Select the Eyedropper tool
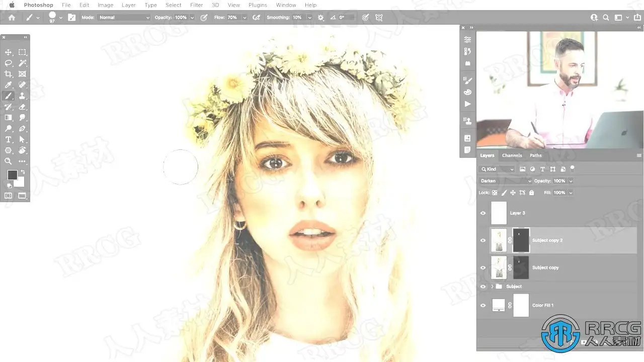 tap(9, 85)
